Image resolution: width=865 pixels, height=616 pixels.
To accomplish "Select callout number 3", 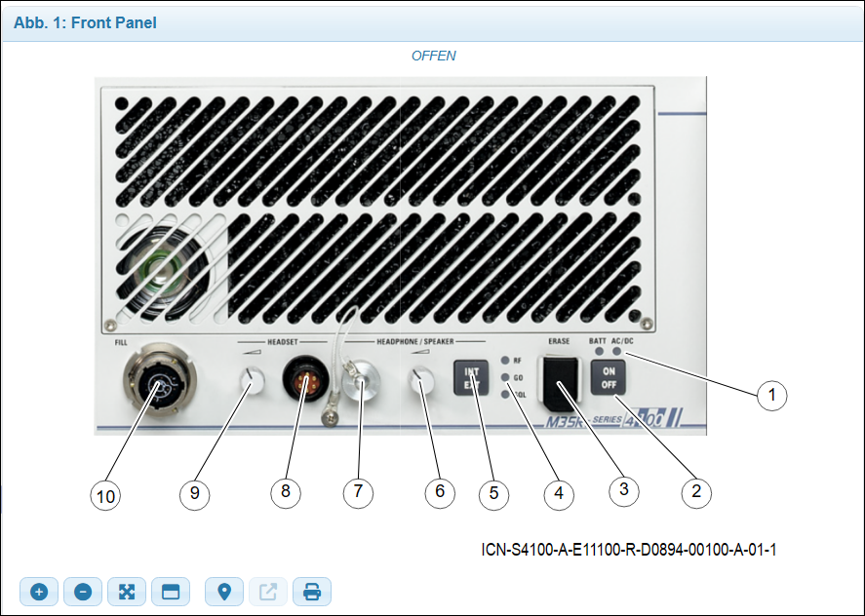I will [624, 489].
